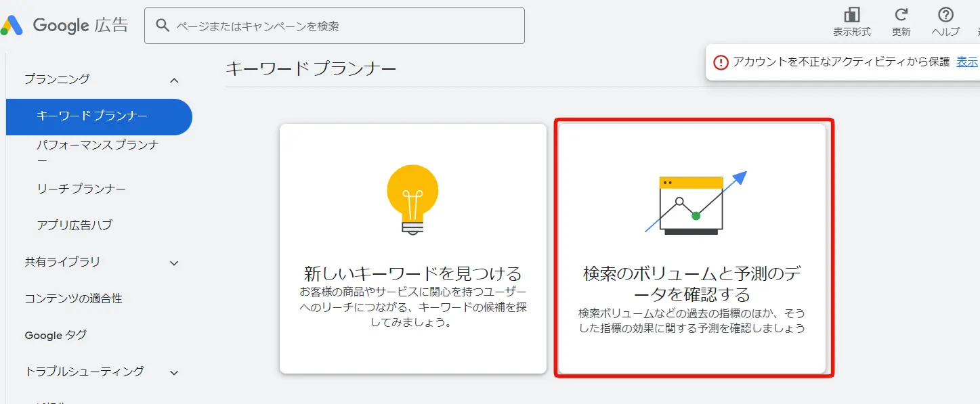Viewport: 980px width, 404px height.
Task: Collapse the プランニング section
Action: [174, 79]
